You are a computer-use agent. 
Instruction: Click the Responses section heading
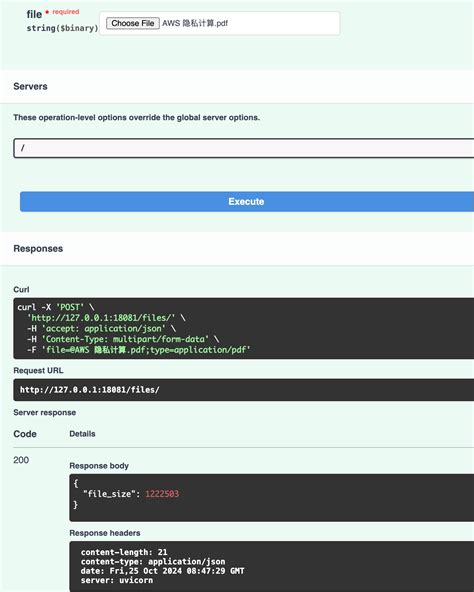(x=38, y=248)
